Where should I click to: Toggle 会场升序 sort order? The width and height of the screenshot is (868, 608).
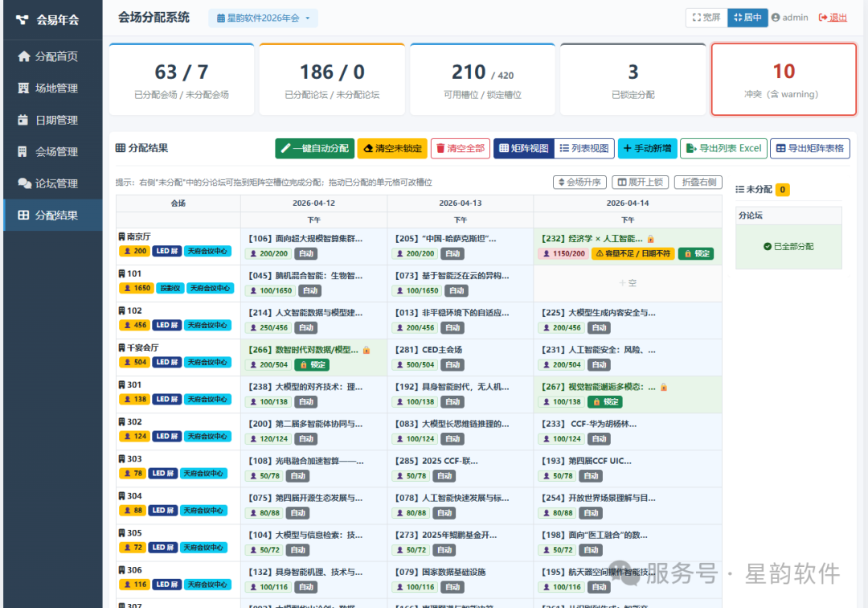coord(579,183)
